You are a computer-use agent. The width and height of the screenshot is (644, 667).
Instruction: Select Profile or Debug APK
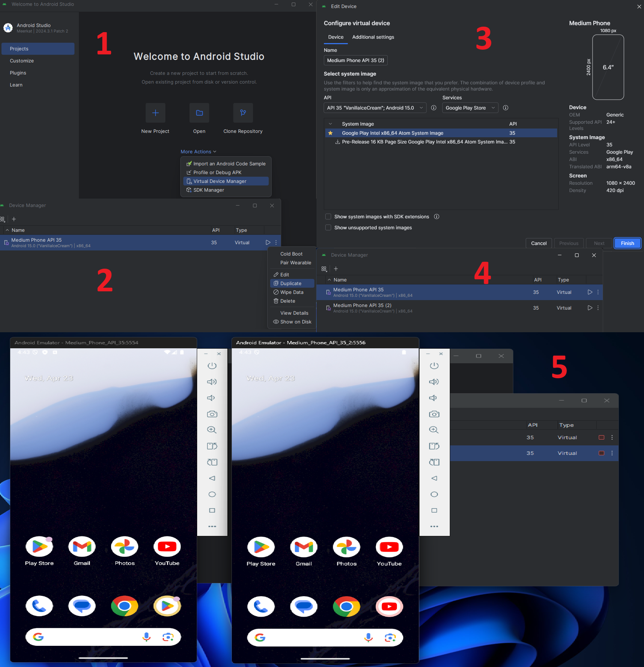[226, 172]
